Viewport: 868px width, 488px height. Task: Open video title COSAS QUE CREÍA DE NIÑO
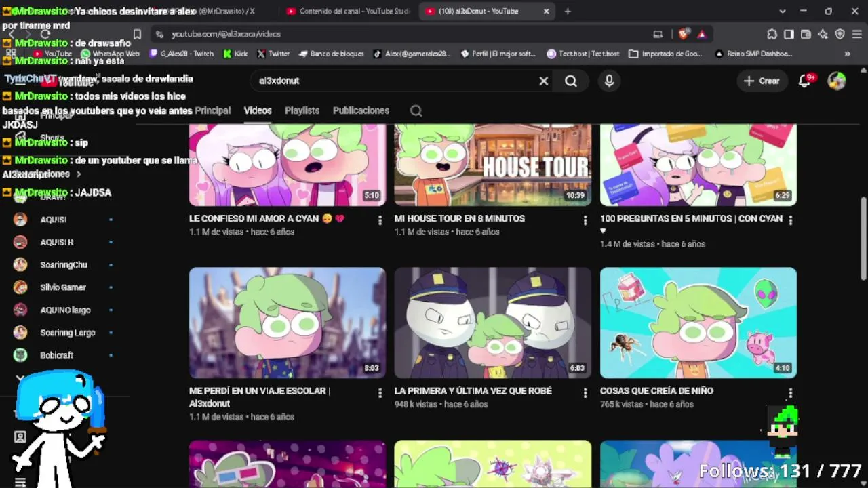click(656, 391)
